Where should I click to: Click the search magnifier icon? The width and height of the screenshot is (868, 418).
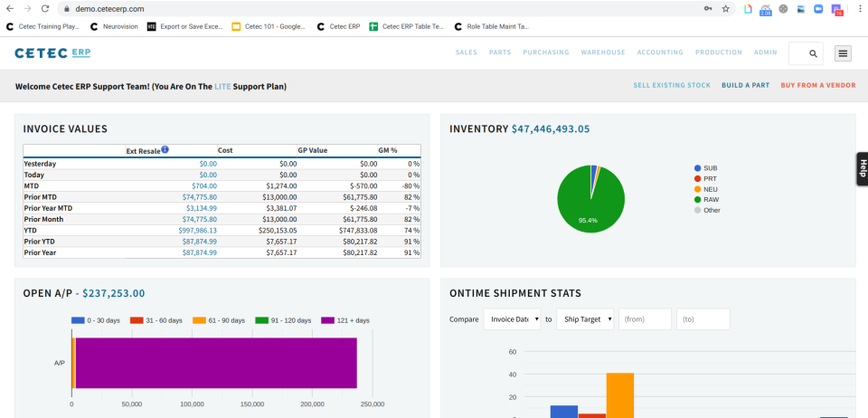pos(813,53)
